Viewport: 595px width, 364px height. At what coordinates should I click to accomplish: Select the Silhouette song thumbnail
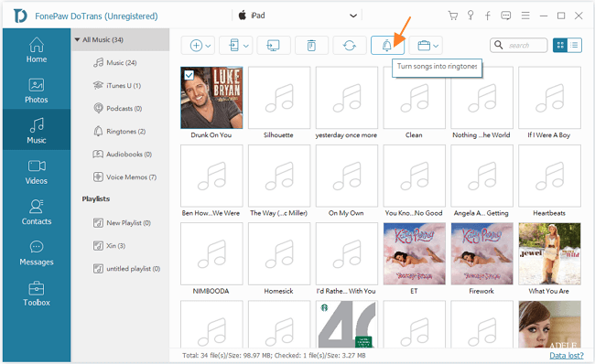click(279, 98)
